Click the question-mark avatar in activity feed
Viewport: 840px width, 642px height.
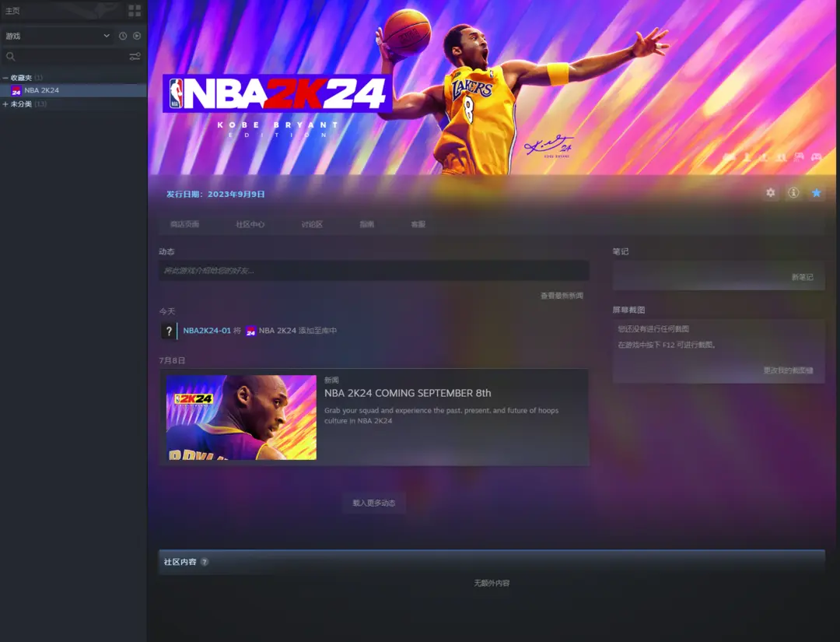[169, 331]
